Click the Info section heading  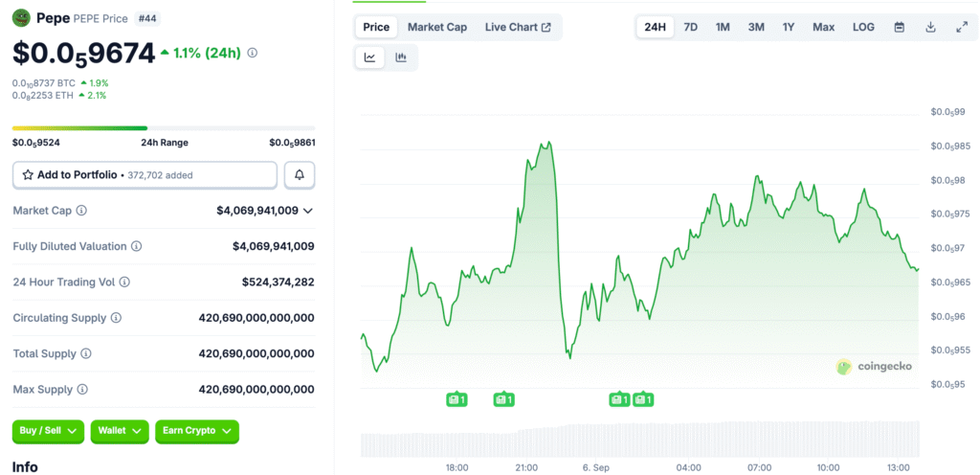pos(25,467)
